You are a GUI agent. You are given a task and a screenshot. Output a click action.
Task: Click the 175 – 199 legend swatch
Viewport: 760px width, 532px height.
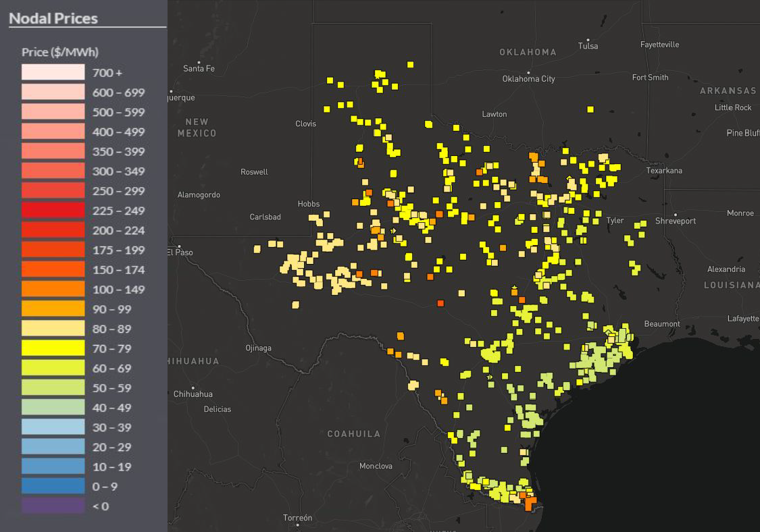(53, 250)
